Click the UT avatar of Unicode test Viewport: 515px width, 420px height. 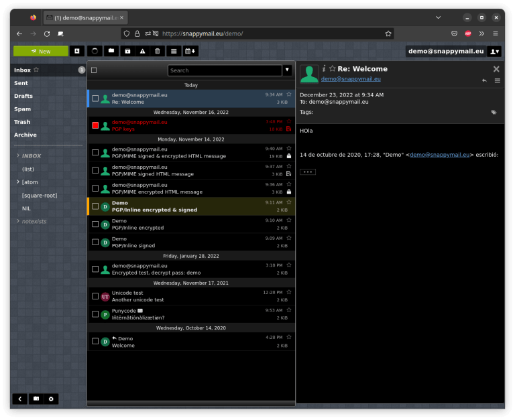click(105, 297)
